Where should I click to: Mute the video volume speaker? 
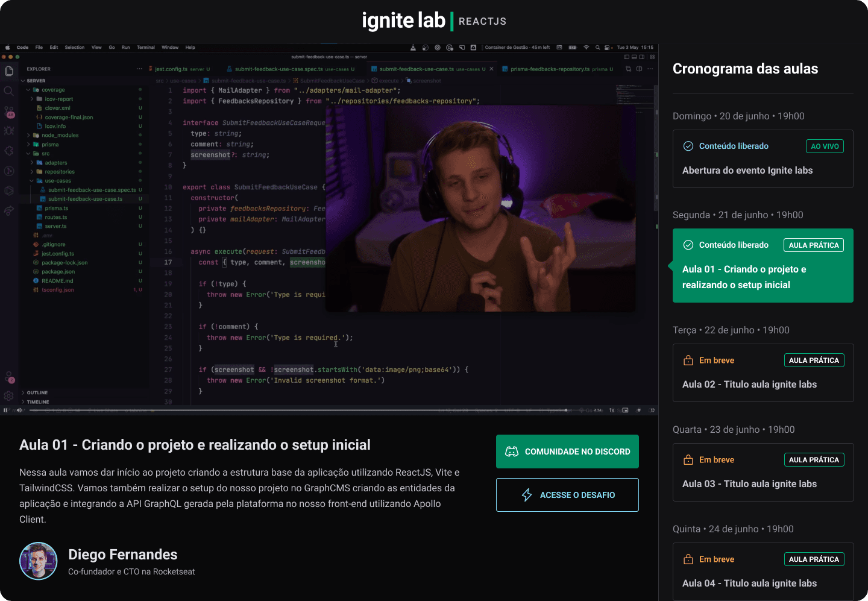click(x=19, y=410)
